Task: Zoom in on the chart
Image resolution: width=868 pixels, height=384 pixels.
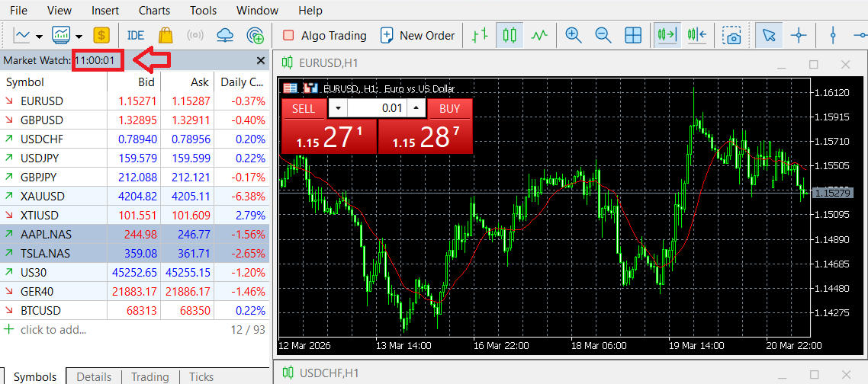Action: click(573, 35)
